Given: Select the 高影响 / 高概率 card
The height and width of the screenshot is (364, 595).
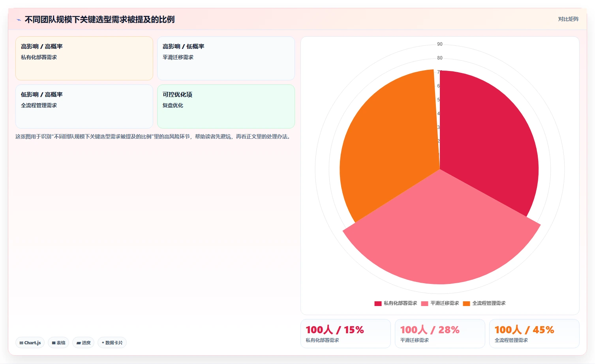Looking at the screenshot, I should click(x=84, y=58).
